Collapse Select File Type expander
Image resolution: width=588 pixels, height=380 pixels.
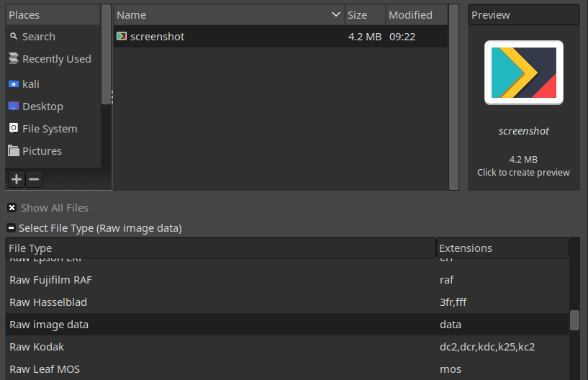[x=12, y=227]
